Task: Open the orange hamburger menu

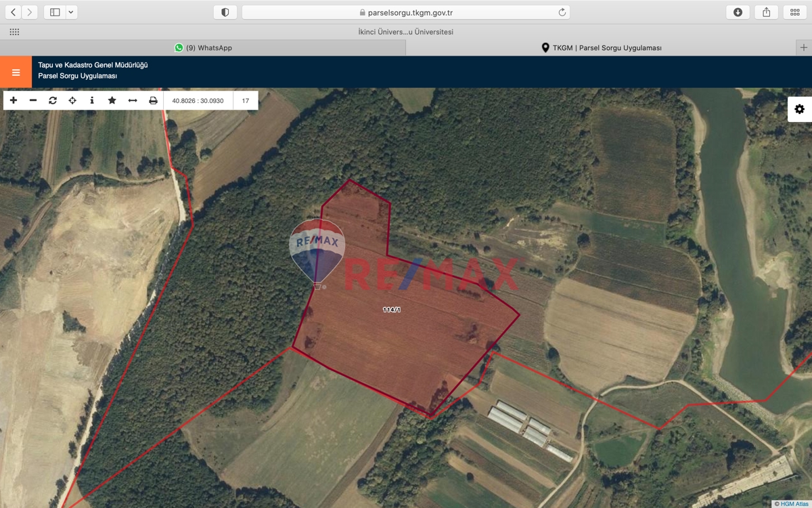Action: click(16, 72)
